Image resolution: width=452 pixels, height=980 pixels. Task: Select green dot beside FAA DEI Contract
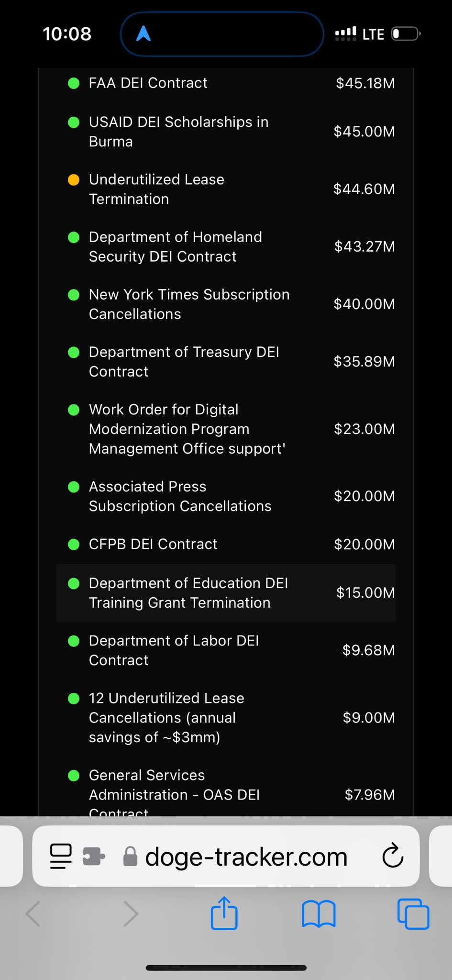coord(74,83)
